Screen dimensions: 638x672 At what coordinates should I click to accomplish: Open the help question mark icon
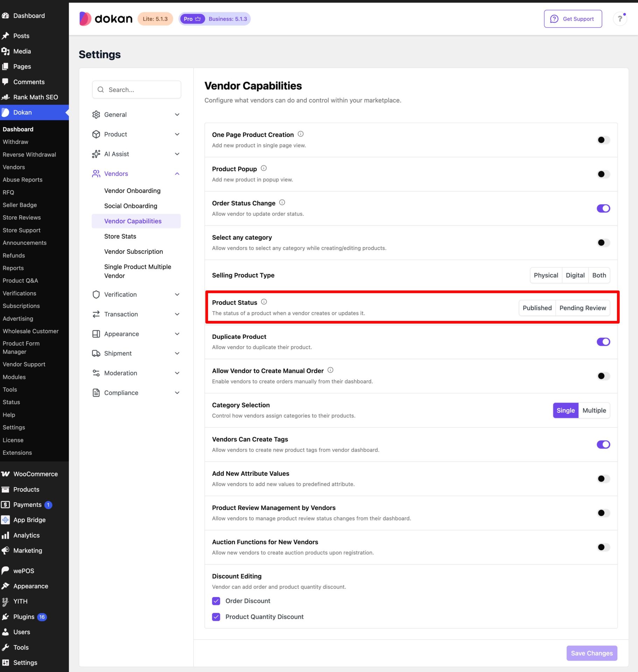pyautogui.click(x=620, y=19)
